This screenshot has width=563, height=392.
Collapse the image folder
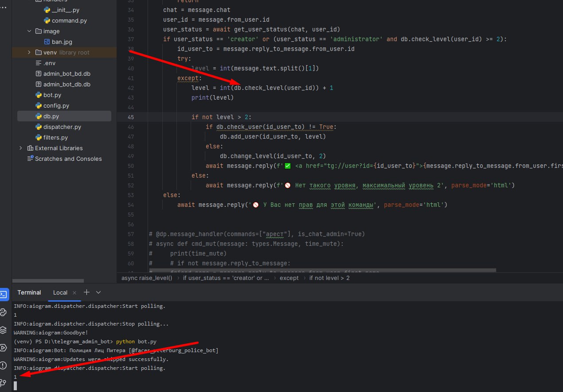tap(29, 31)
